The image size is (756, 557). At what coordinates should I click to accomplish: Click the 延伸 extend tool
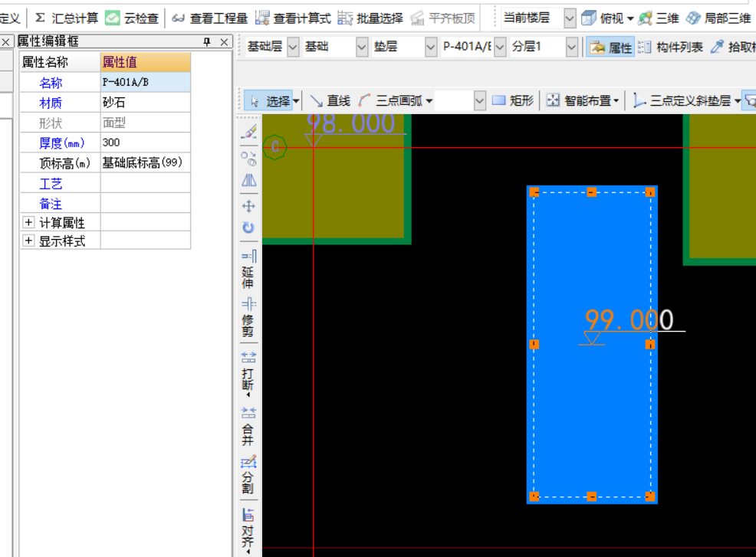248,270
